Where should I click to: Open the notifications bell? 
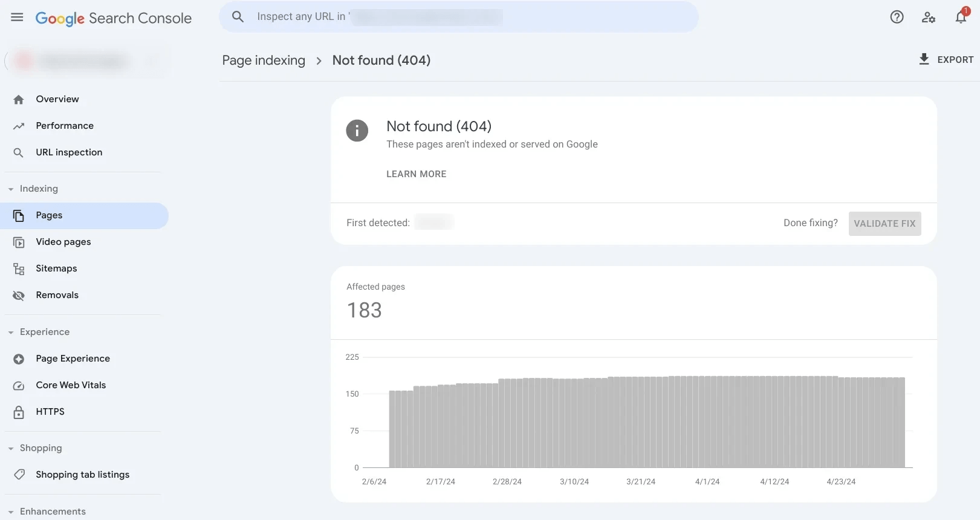point(961,16)
